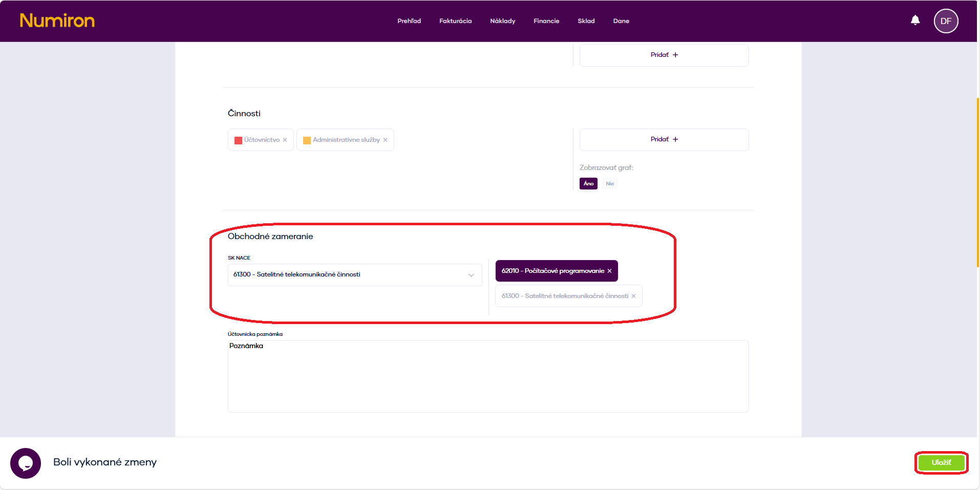Screen dimensions: 980x490
Task: Click Pridať in the Činnosti section
Action: 664,139
